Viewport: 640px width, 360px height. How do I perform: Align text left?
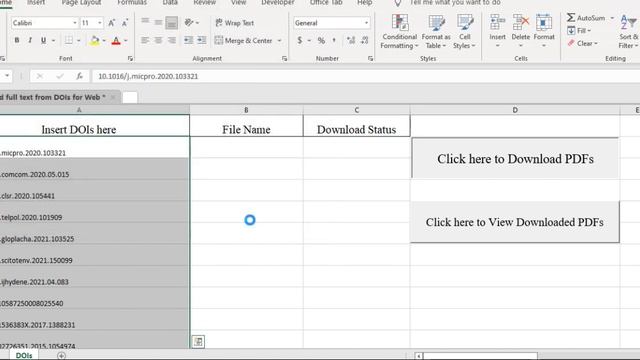click(x=145, y=40)
